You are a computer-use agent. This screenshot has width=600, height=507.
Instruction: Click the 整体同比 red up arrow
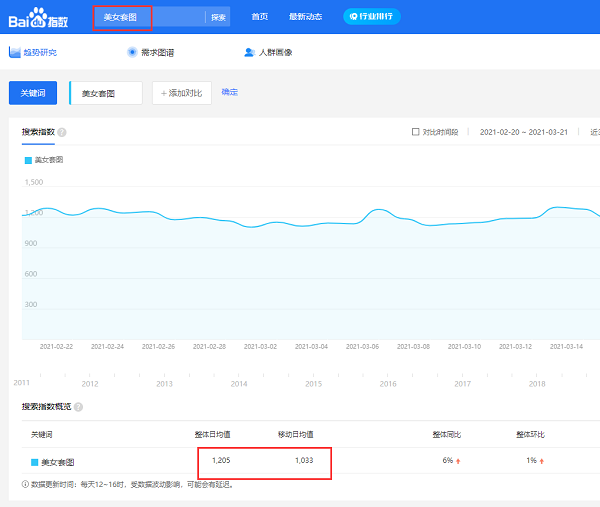pos(458,461)
